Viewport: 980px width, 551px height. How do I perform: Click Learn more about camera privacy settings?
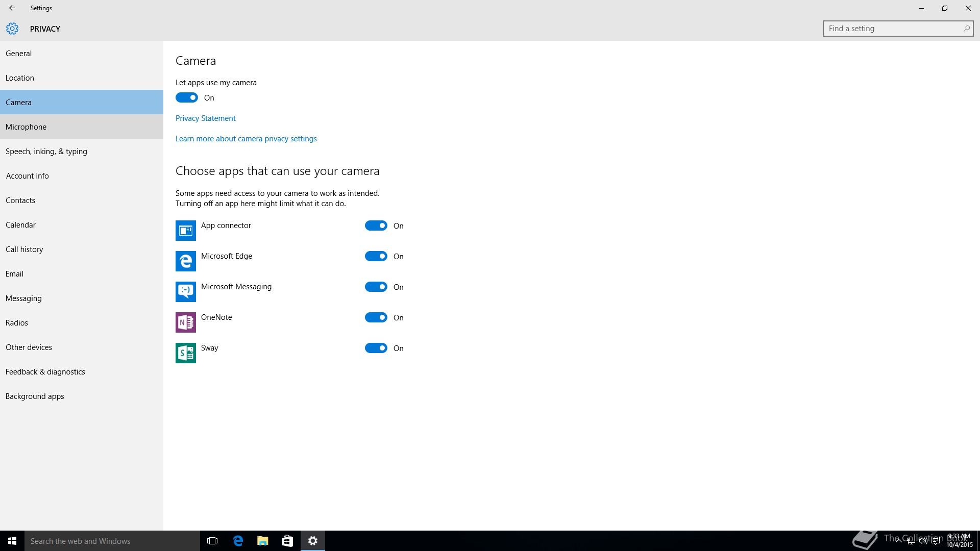[x=246, y=138]
